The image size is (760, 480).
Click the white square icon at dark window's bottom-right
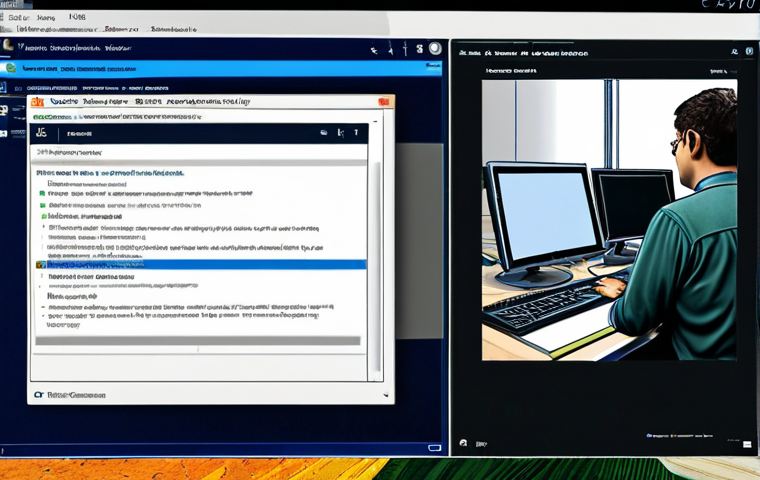pos(747,444)
